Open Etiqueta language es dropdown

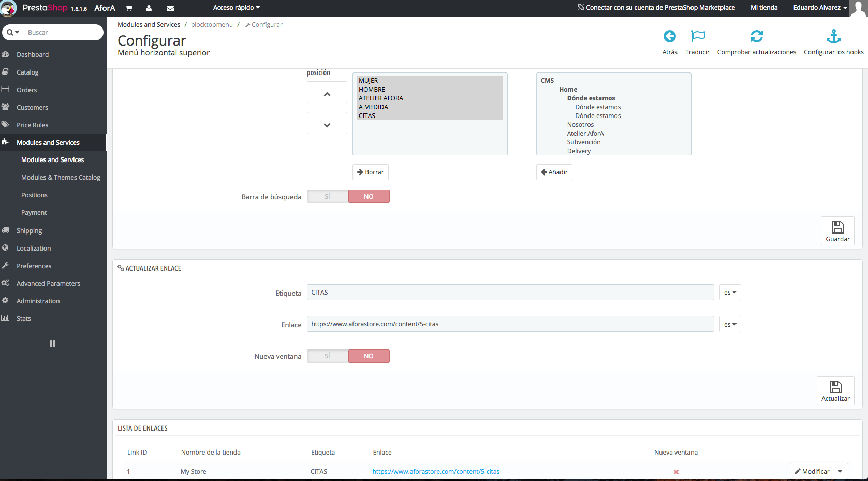click(x=730, y=293)
